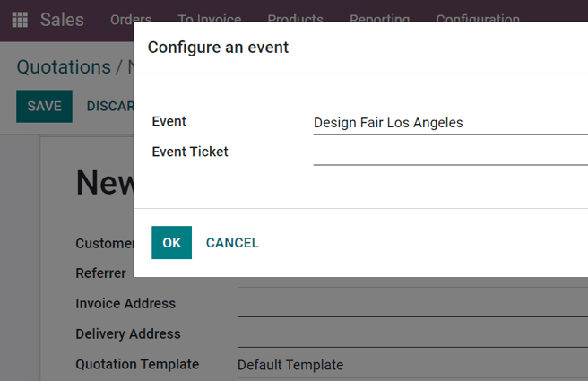Open the apps grid menu icon

[x=20, y=20]
